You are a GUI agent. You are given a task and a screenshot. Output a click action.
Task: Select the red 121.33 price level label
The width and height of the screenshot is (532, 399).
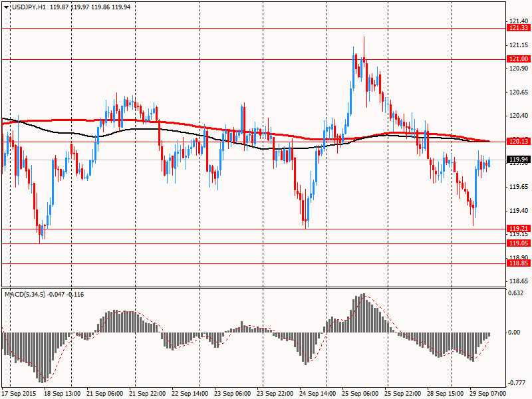[518, 28]
